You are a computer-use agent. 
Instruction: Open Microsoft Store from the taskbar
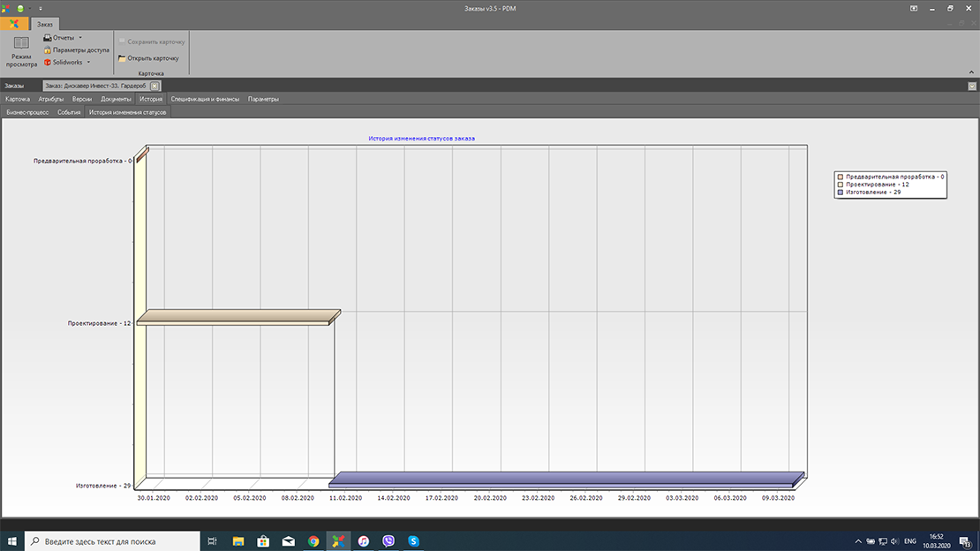(x=263, y=541)
